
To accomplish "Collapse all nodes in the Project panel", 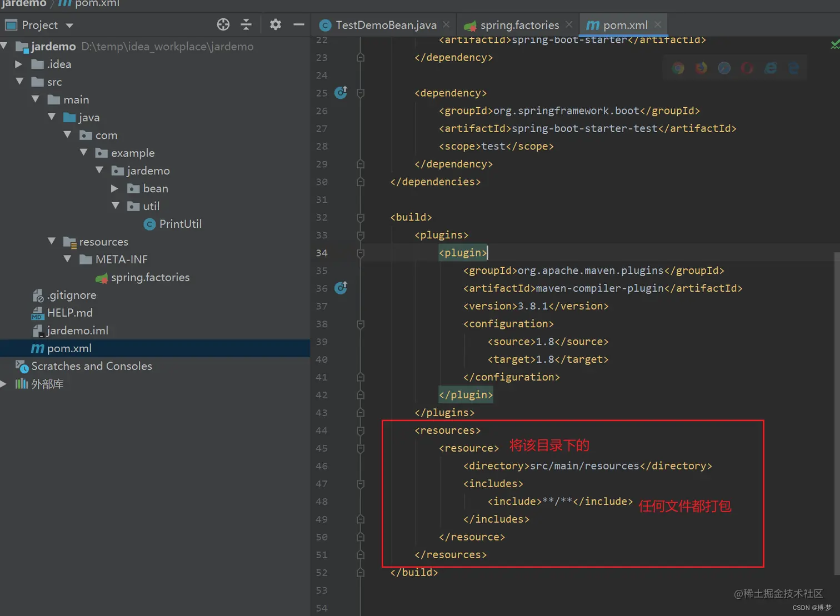I will click(246, 24).
